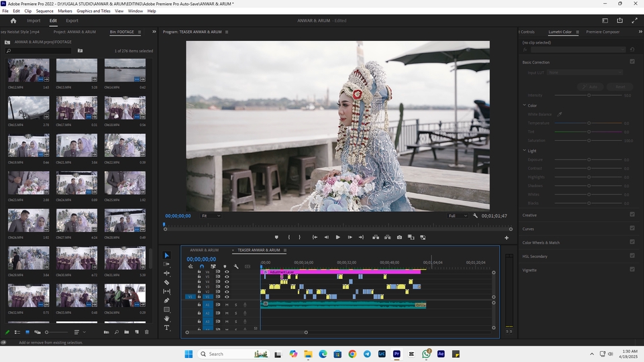The height and width of the screenshot is (362, 644).
Task: Switch to Premiere Composer tab
Action: click(602, 32)
